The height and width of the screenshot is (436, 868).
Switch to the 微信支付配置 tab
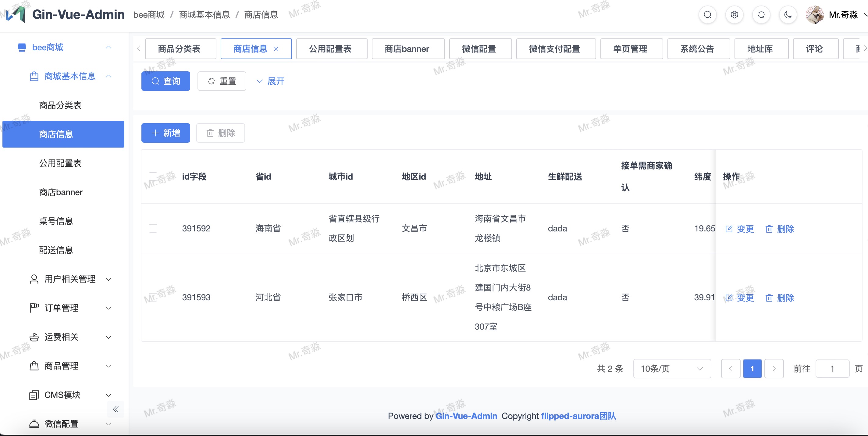555,49
